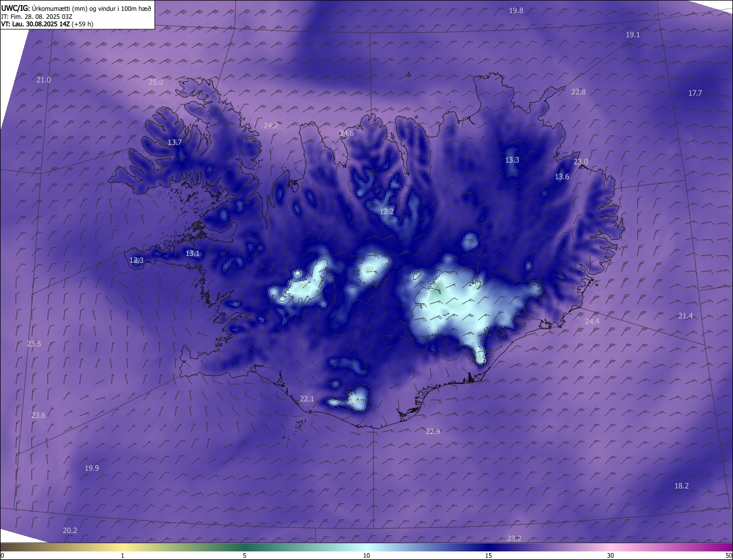733x560 pixels.
Task: Click the 19.8 value label on the map
Action: (x=516, y=10)
